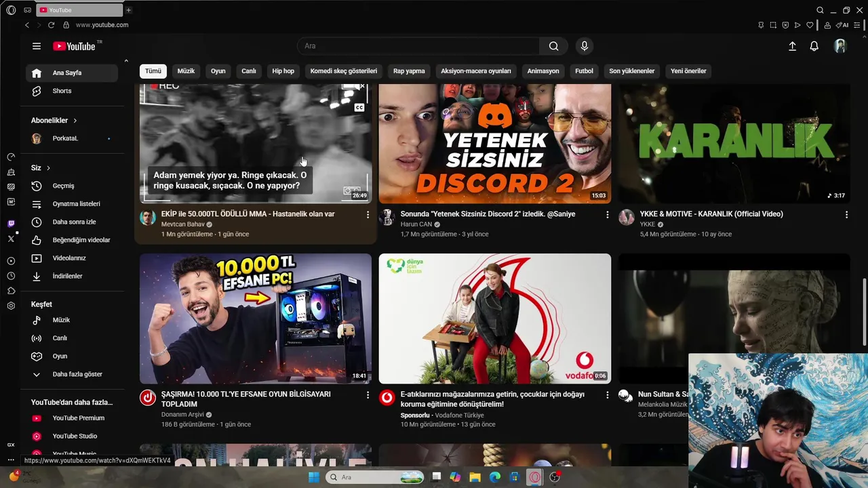Open YouTube Premium link in sidebar
Screen dimensions: 868x488
click(72, 418)
